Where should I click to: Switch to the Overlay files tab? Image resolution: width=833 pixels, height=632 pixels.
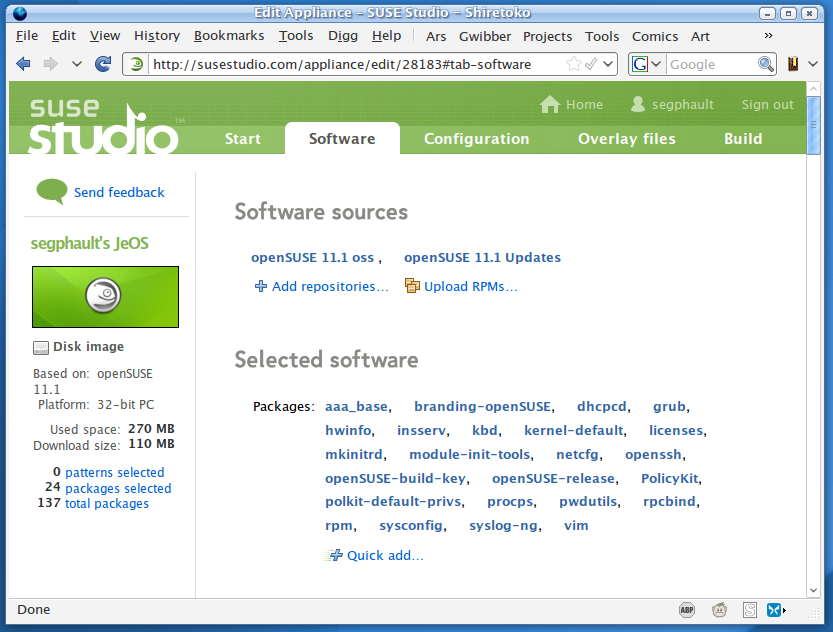click(627, 139)
